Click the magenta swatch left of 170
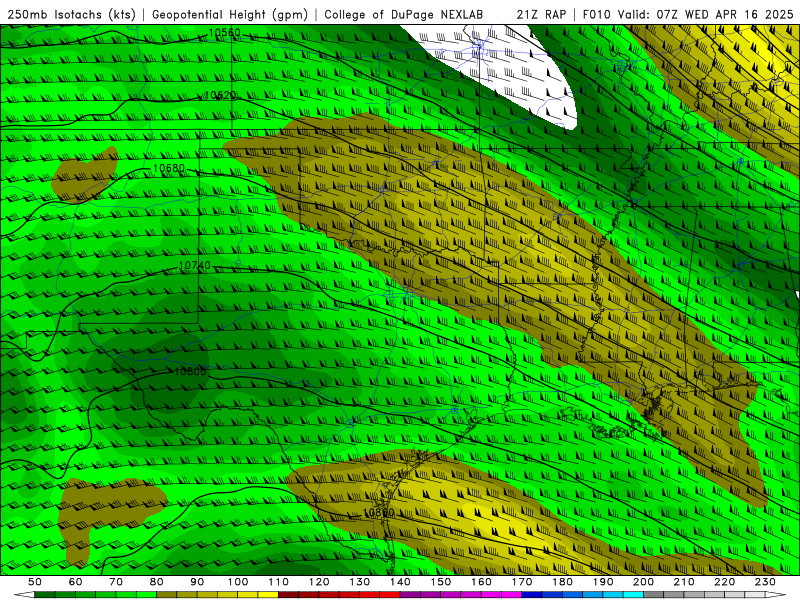 point(511,594)
